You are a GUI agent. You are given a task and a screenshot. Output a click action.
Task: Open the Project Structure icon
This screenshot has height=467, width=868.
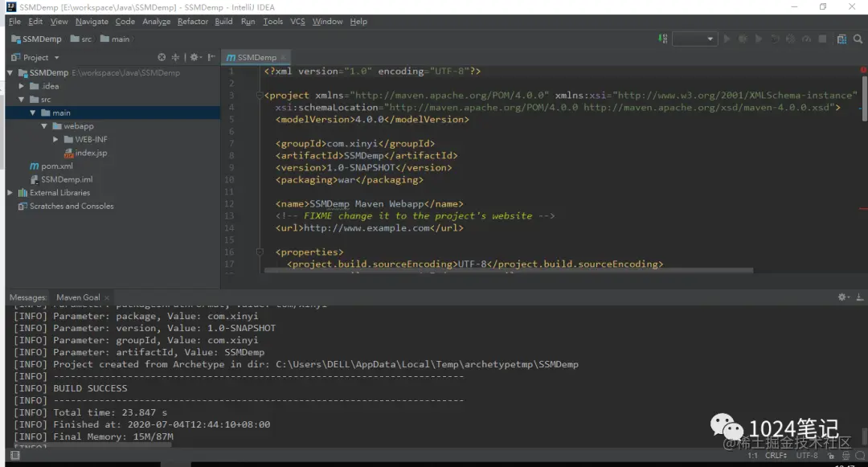click(x=841, y=39)
